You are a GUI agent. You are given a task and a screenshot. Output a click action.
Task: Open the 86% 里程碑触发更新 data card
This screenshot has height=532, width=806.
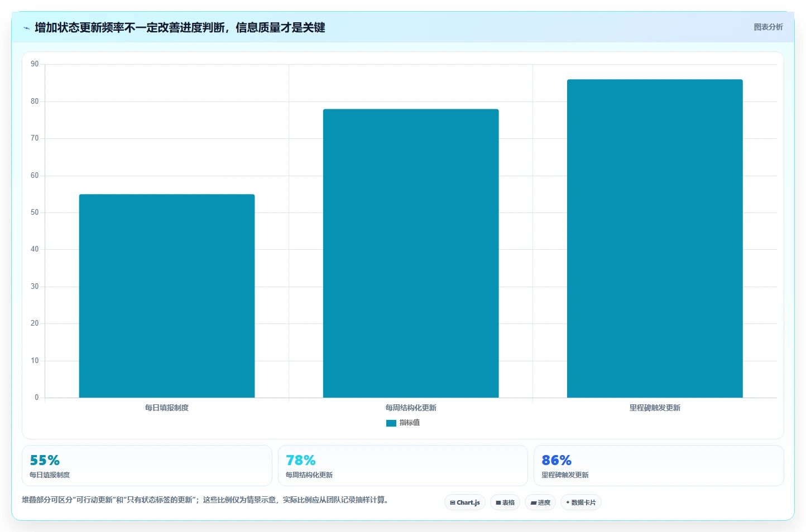pos(659,466)
